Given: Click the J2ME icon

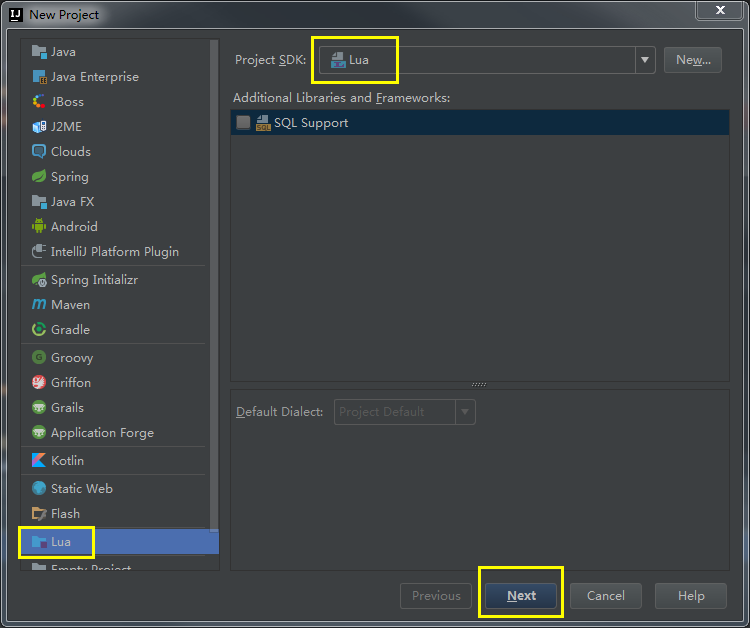Looking at the screenshot, I should [39, 127].
